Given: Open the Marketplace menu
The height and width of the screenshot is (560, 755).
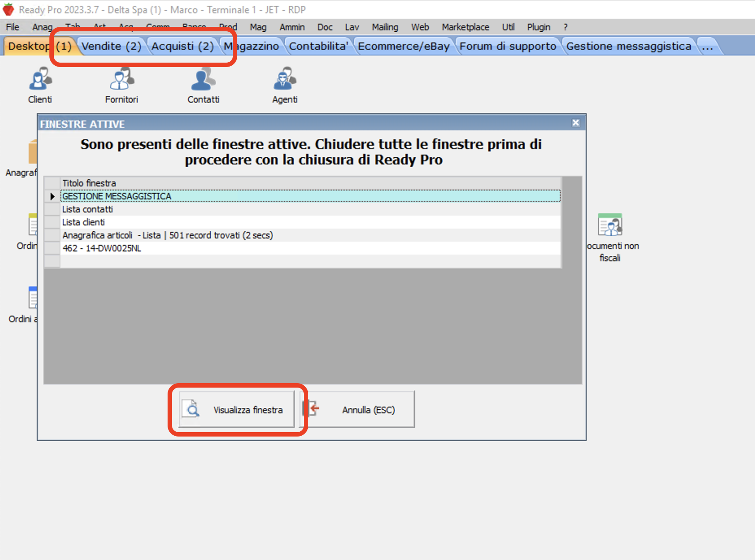Looking at the screenshot, I should 466,27.
